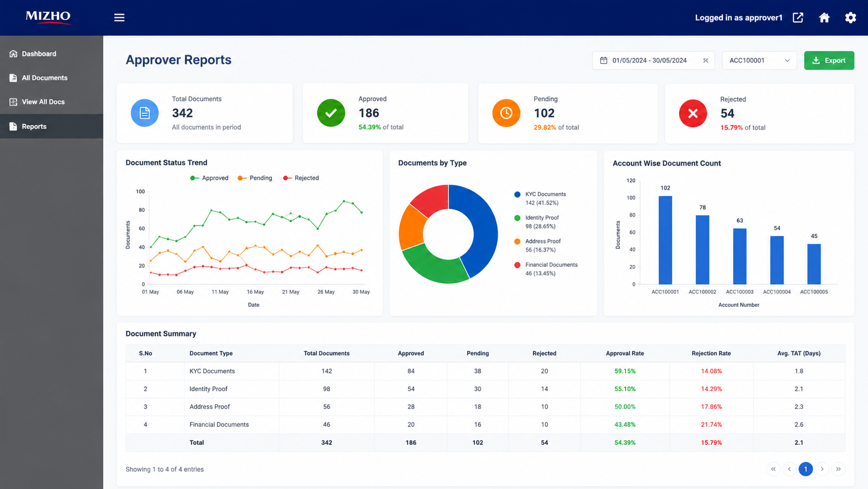Click the calendar icon in date field
This screenshot has width=868, height=489.
pos(604,60)
